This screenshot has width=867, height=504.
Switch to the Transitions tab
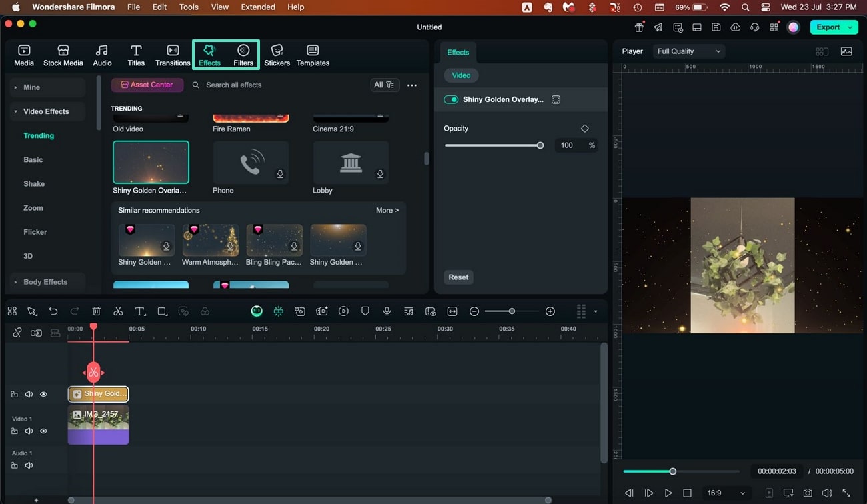(173, 55)
